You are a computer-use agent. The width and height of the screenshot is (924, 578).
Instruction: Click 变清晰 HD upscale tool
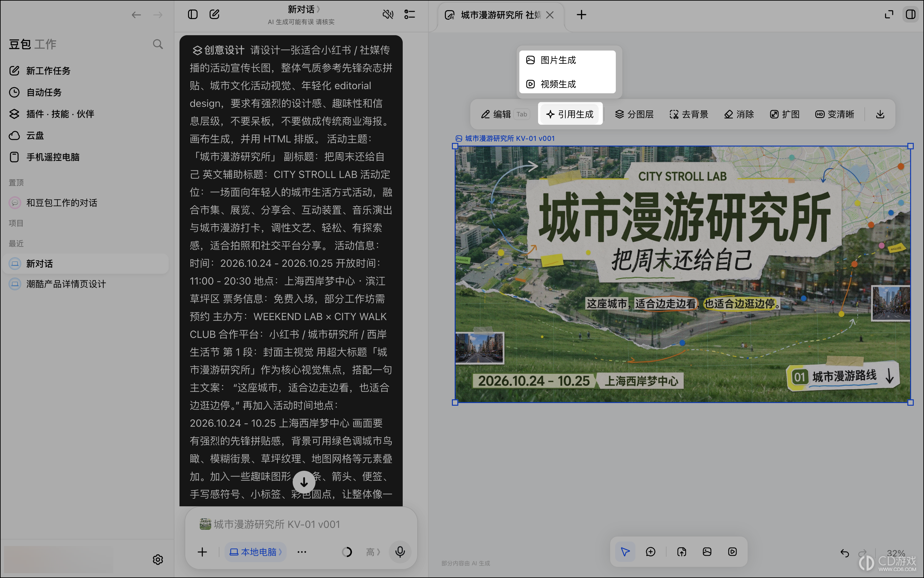[x=835, y=114]
